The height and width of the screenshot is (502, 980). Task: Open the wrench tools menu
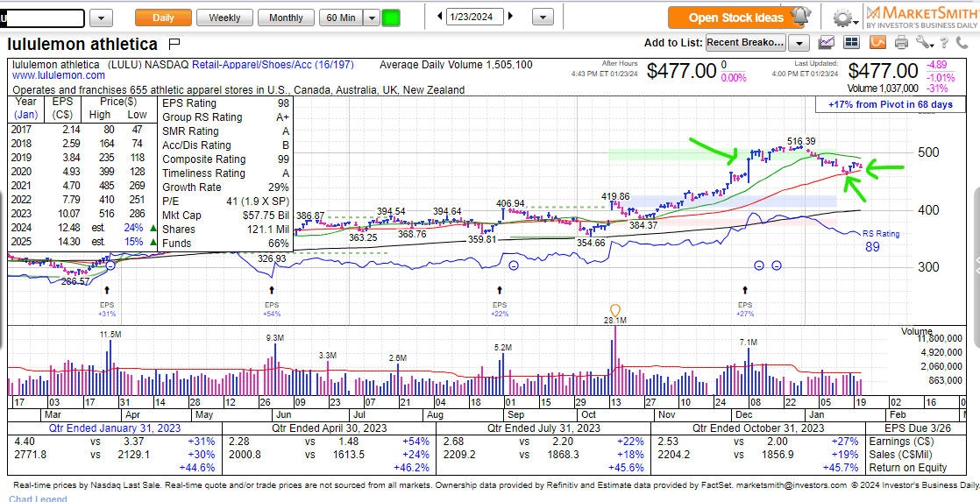pos(923,43)
